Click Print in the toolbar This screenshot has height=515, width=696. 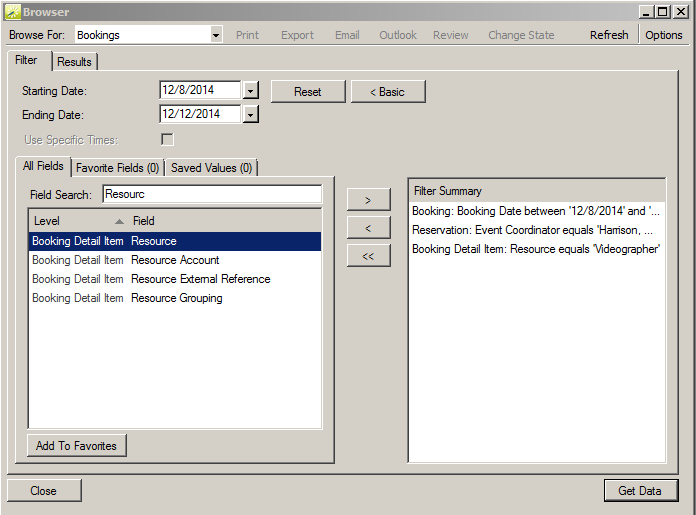tap(247, 35)
